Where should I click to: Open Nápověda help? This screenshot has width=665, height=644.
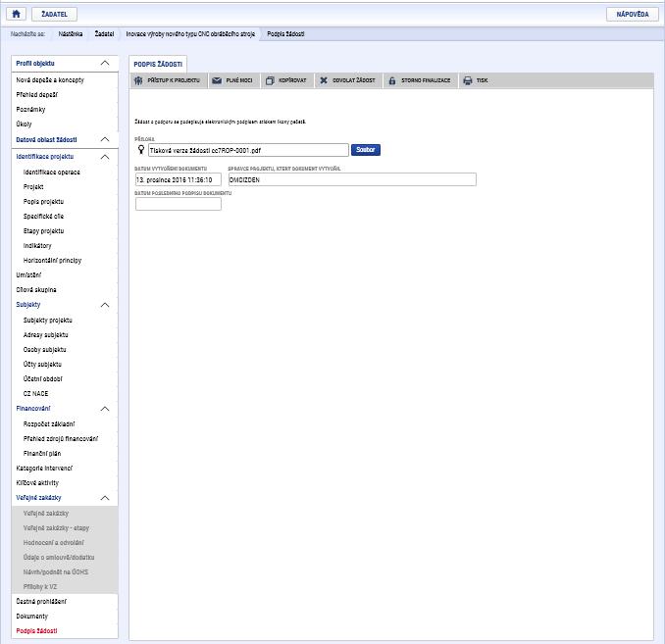click(633, 14)
